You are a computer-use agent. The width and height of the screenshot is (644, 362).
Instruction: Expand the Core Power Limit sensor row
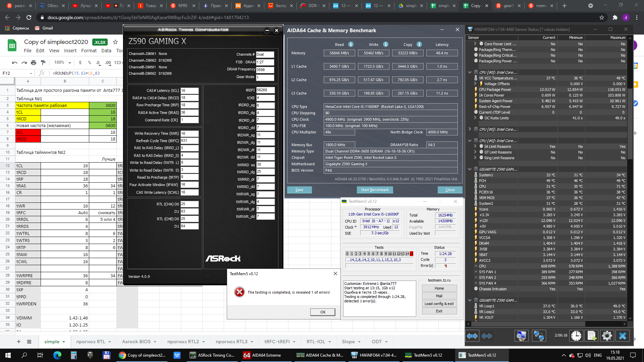coord(475,44)
